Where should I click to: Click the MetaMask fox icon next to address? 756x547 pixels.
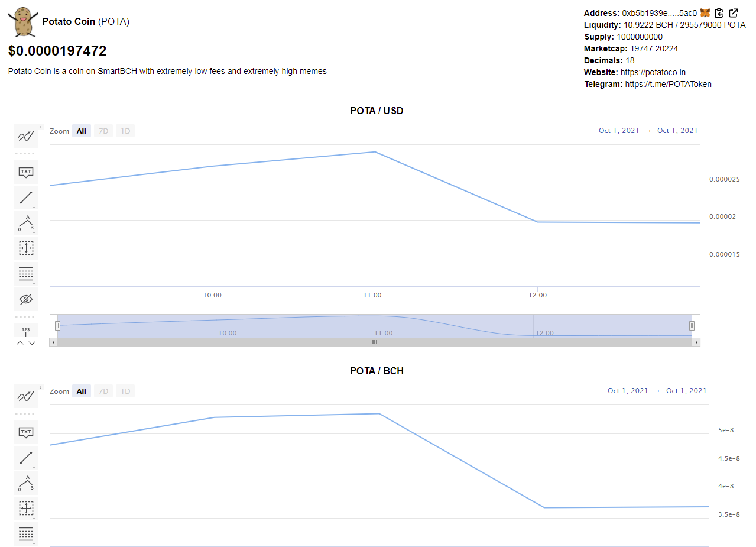[x=705, y=12]
